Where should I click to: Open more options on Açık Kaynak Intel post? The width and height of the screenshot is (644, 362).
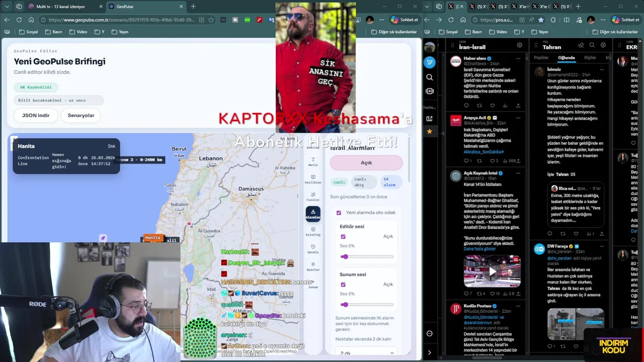518,173
